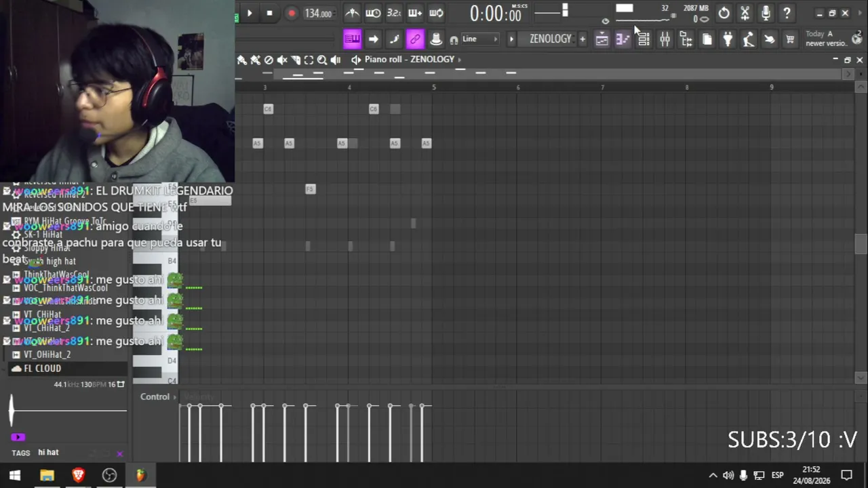Open the channel rack icon

coord(644,39)
